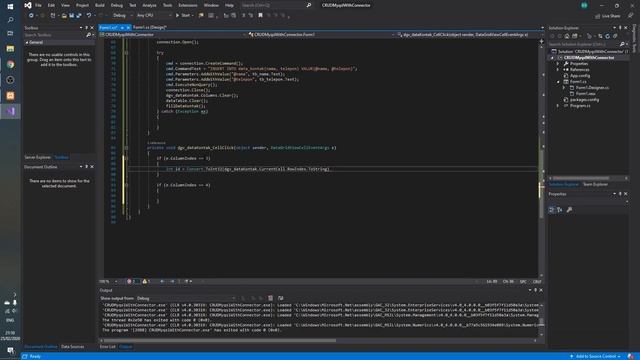Expand the Program.cs node
Screen dimensions: 640x360
pyautogui.click(x=558, y=106)
